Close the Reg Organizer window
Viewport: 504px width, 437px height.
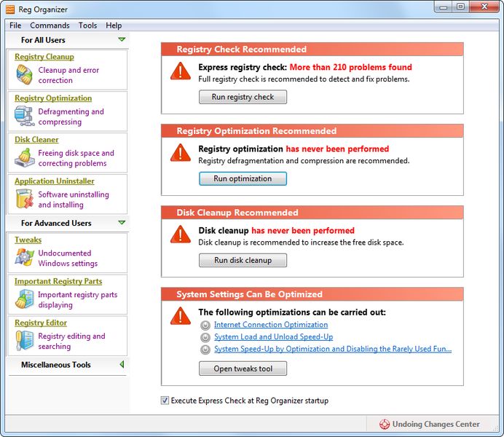pos(484,7)
